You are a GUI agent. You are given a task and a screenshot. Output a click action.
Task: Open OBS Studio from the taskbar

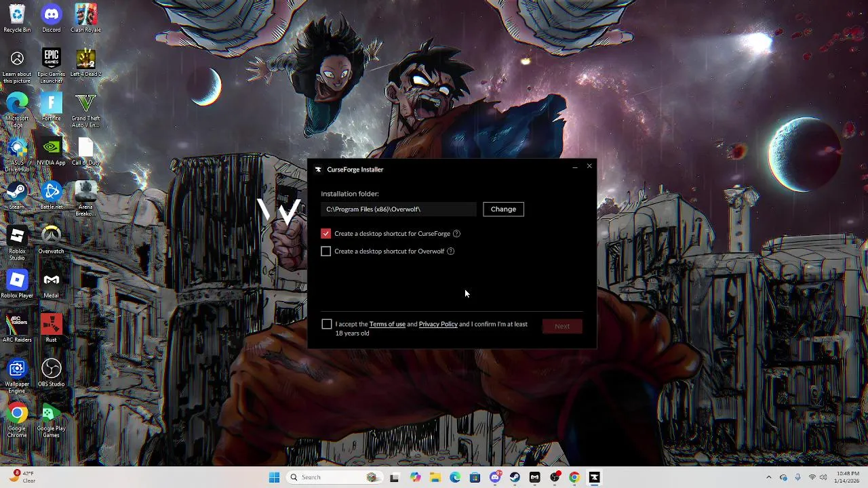(x=555, y=477)
